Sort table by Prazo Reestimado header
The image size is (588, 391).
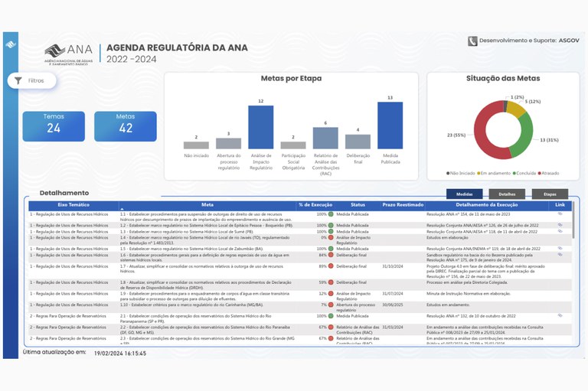[x=403, y=204]
